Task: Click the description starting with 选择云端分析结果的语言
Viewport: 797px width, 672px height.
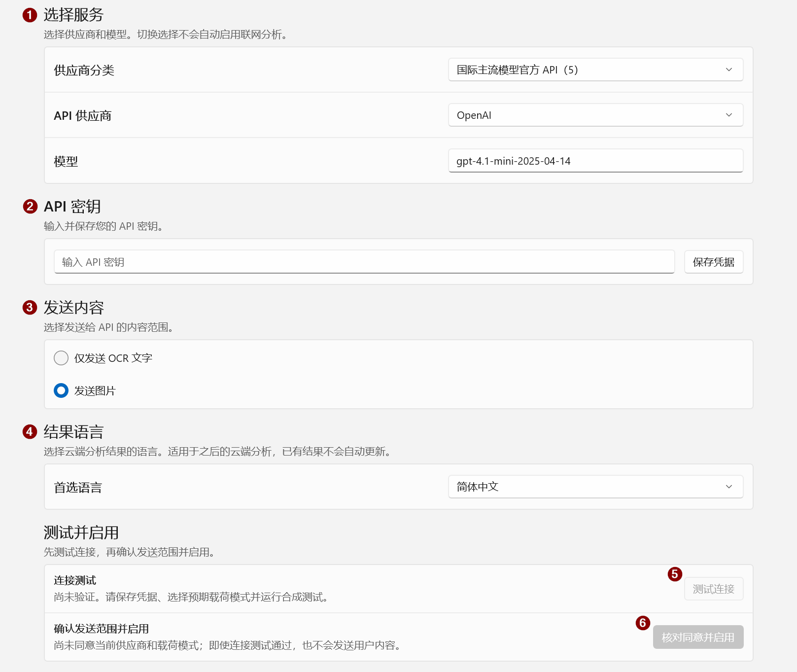Action: 217,452
